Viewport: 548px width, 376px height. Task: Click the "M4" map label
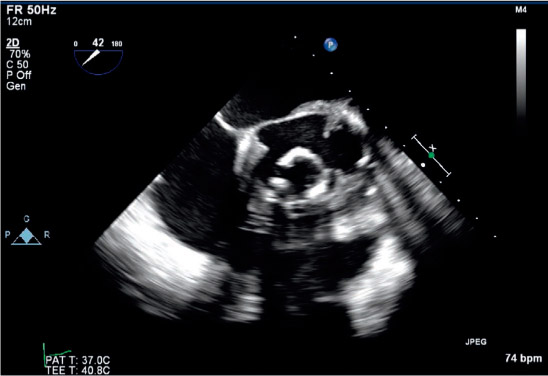coord(521,10)
